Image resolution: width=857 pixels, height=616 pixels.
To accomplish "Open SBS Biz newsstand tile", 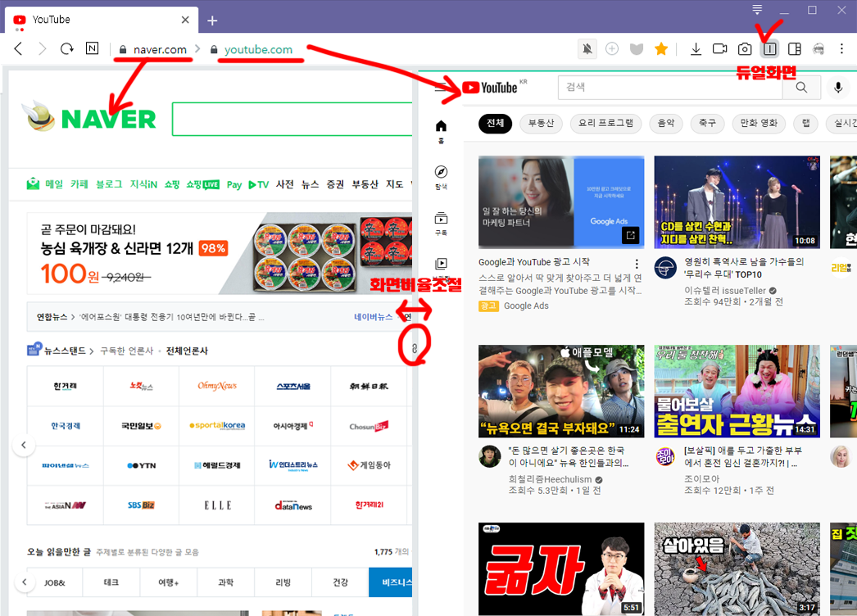I will (x=141, y=505).
